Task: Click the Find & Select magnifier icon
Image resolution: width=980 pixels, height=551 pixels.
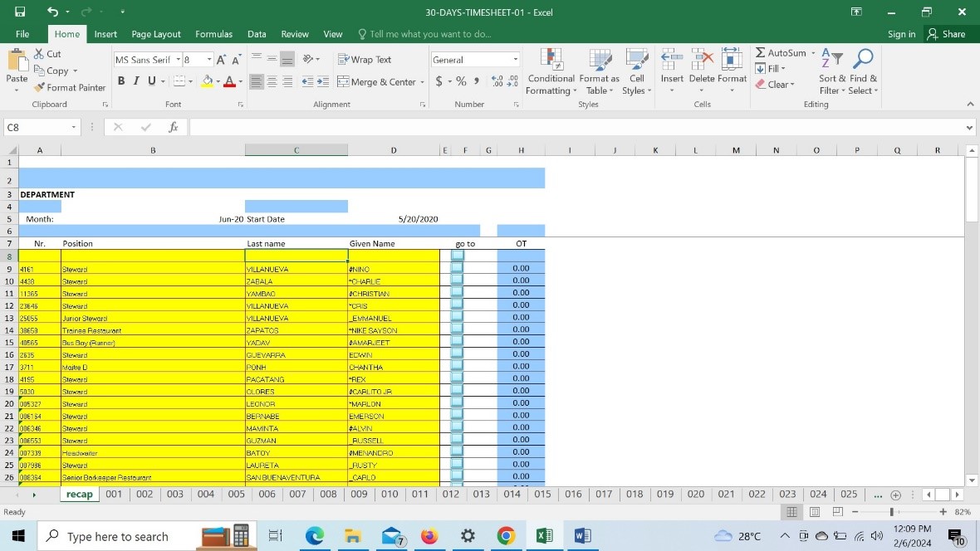Action: coord(864,58)
